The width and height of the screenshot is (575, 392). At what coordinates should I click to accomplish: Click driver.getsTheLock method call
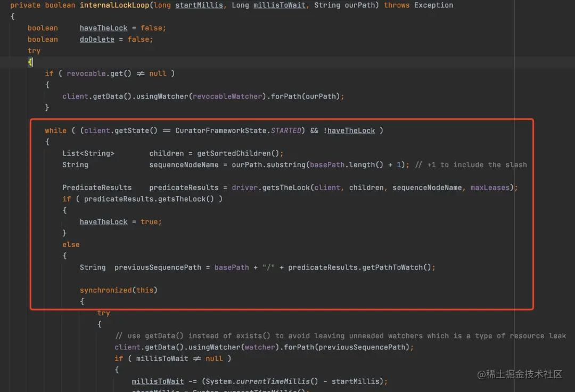point(270,187)
